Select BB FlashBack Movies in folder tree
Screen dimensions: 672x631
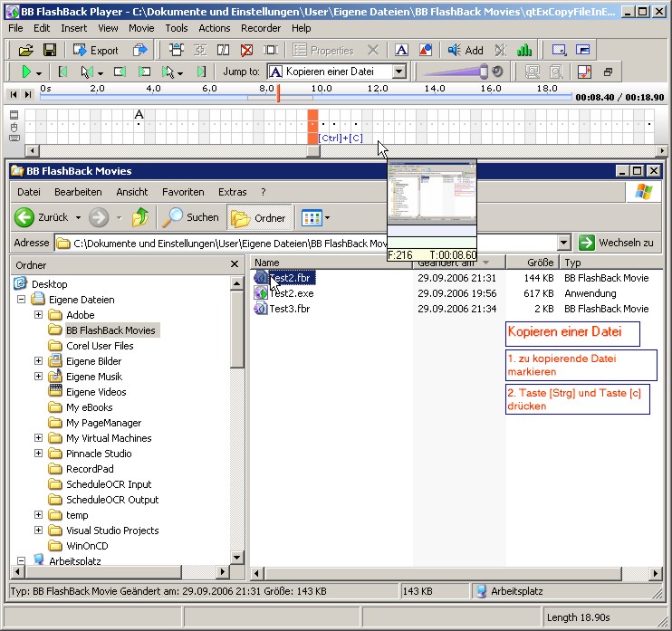click(110, 330)
